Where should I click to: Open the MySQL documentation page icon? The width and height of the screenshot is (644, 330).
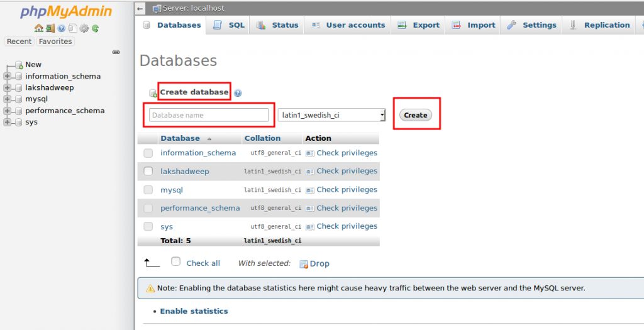(x=72, y=28)
